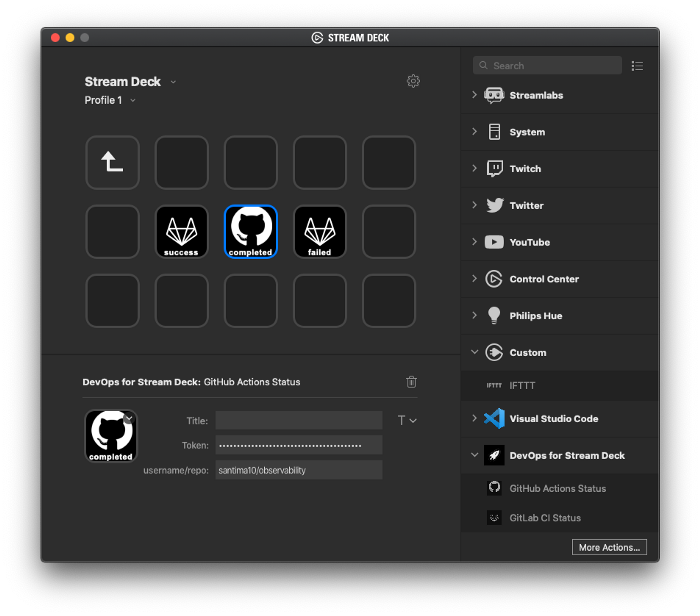Click the Twitter bird icon
The width and height of the screenshot is (700, 616).
(x=495, y=205)
